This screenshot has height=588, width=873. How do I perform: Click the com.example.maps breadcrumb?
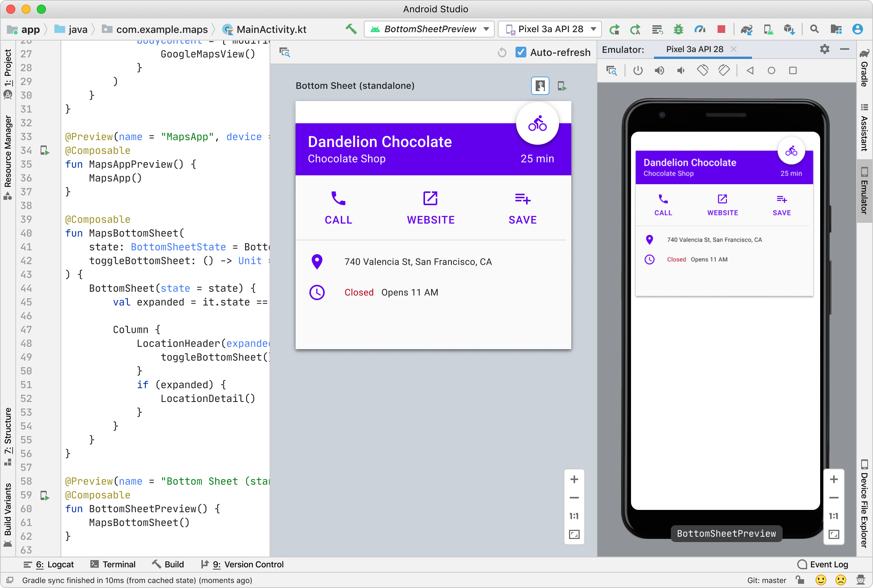coord(155,29)
